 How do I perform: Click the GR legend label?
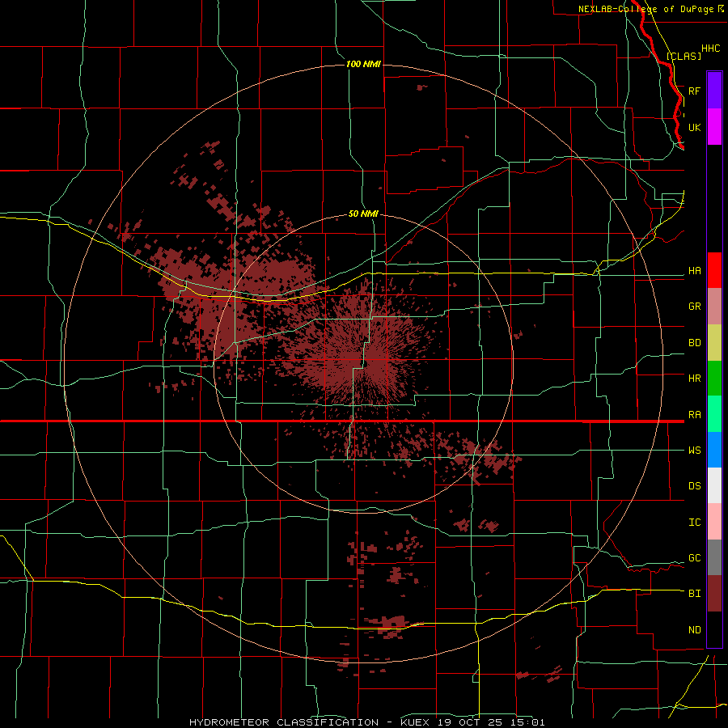[694, 307]
